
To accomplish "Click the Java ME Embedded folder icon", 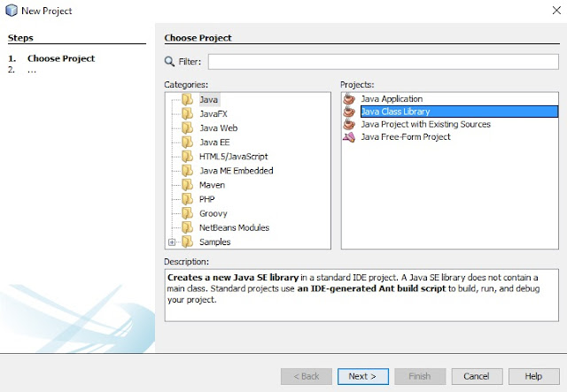I will (x=187, y=171).
